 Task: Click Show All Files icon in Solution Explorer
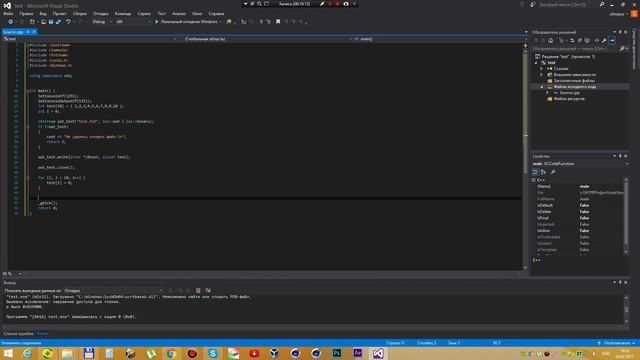tap(587, 40)
